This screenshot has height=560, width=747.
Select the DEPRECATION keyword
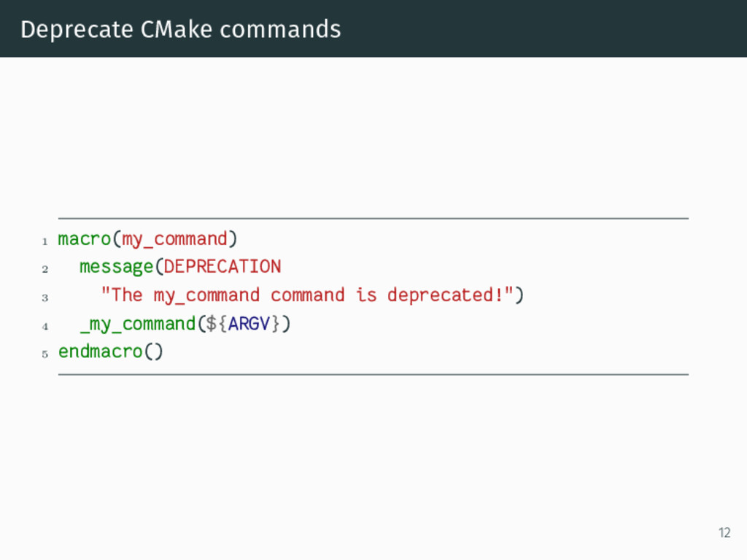(222, 266)
